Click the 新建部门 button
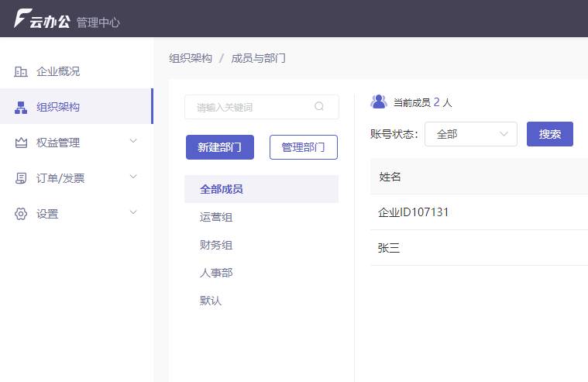The image size is (588, 382). 220,147
